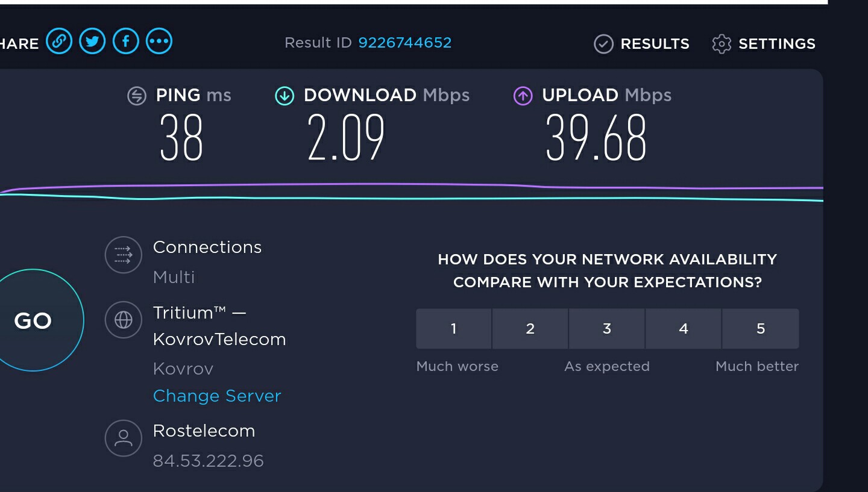Select rating 4 for network availability
This screenshot has height=492, width=868.
click(684, 329)
